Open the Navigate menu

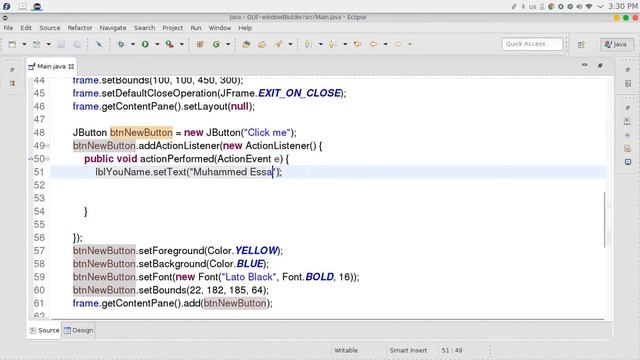113,28
